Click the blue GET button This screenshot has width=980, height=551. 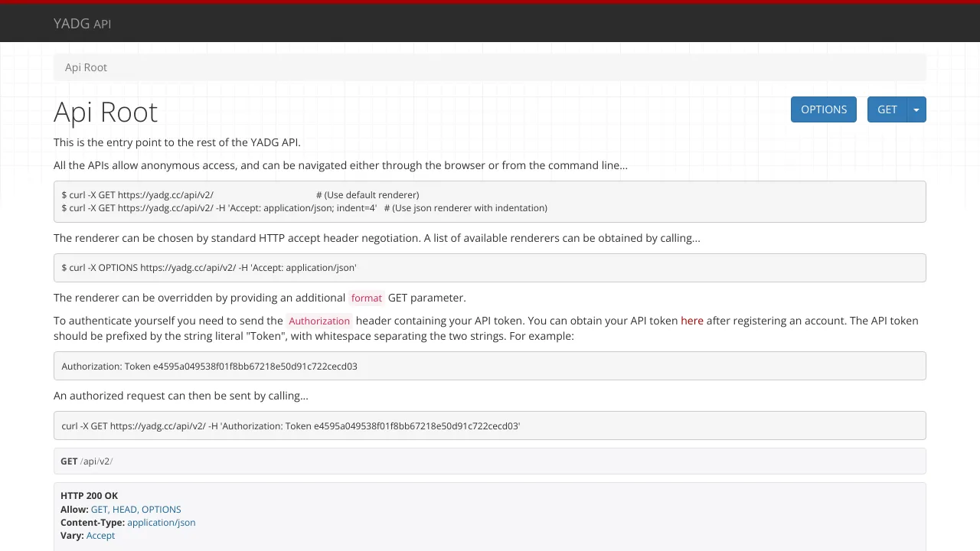(887, 109)
